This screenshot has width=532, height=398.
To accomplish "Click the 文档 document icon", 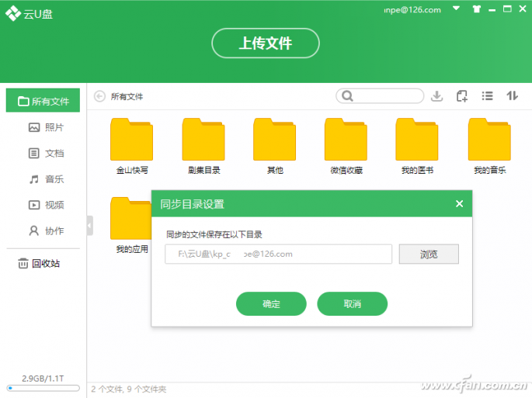I will [33, 154].
